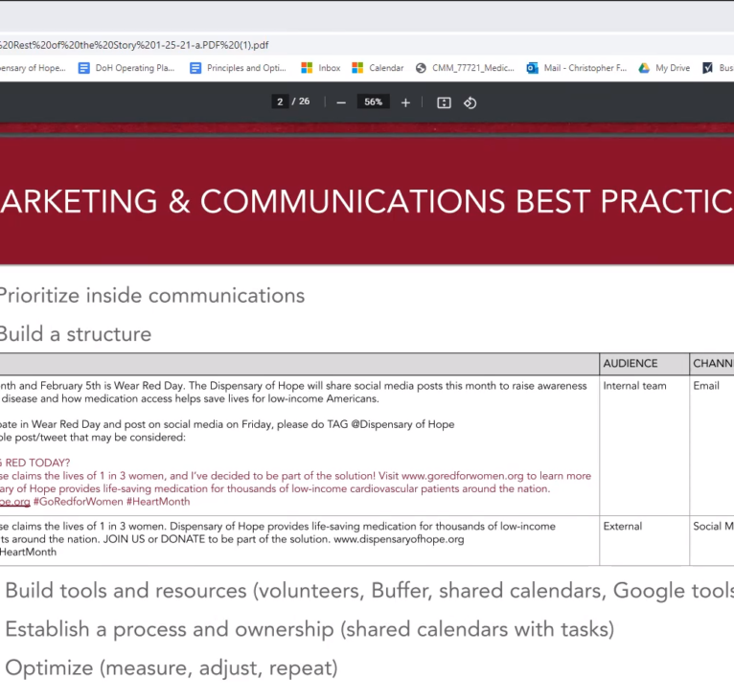Click the zoom out minus button
Viewport: 734px width, 700px height.
click(x=341, y=102)
